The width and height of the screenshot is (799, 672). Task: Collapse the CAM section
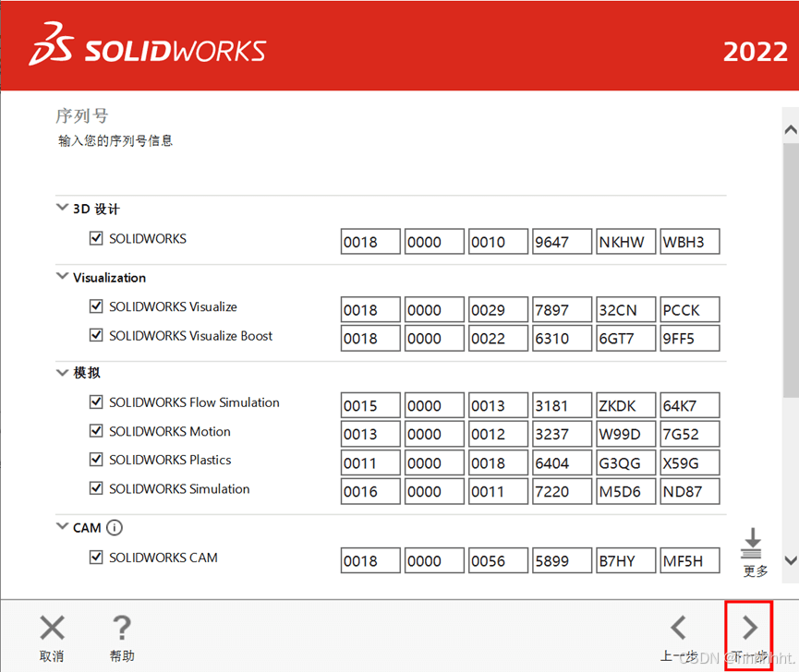tap(62, 526)
